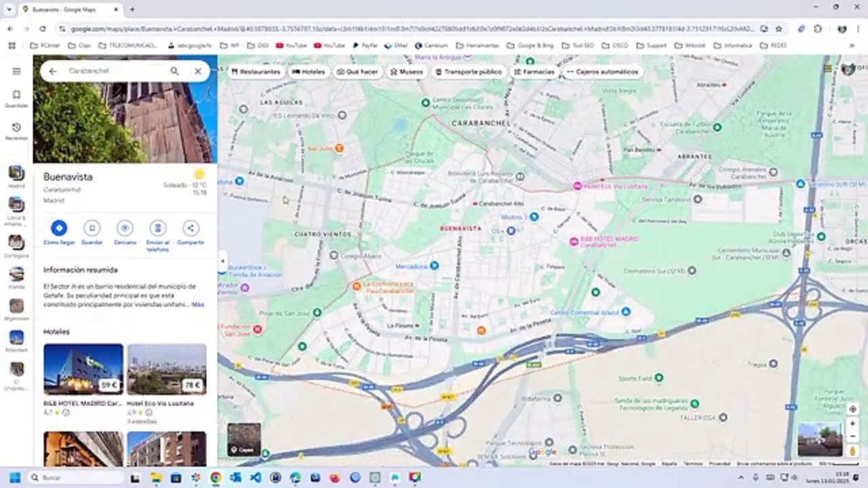This screenshot has width=868, height=488.
Task: Bookmark this page with the star icon
Action: [778, 29]
